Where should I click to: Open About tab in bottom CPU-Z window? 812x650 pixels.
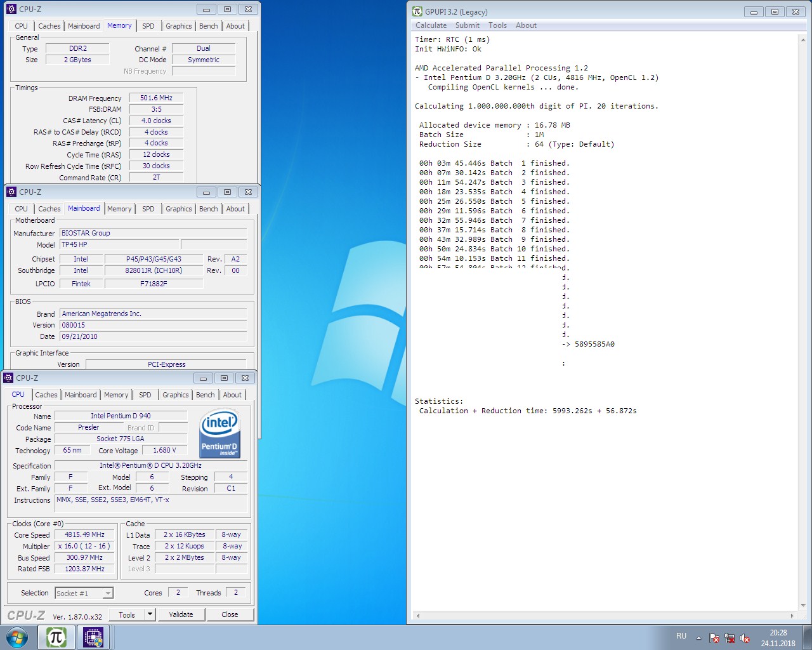(x=232, y=395)
